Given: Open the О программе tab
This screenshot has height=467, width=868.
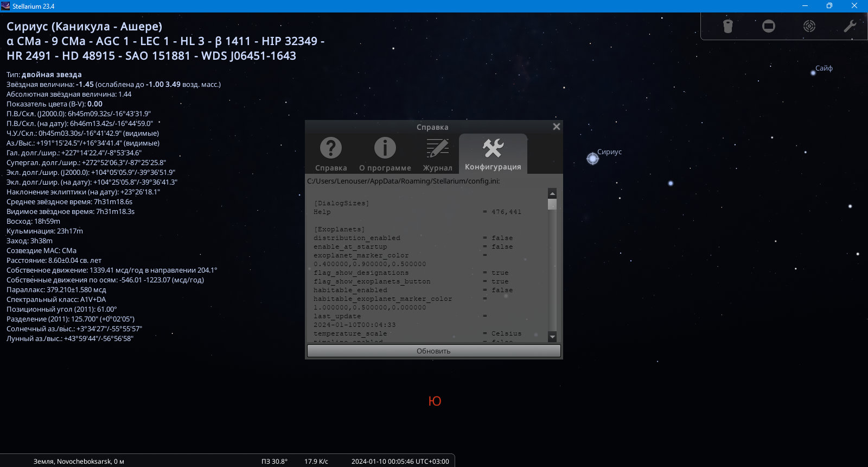Looking at the screenshot, I should pos(385,154).
